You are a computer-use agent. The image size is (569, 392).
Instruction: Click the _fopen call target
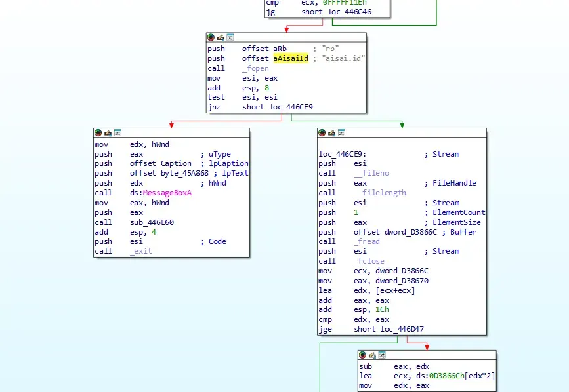click(255, 68)
